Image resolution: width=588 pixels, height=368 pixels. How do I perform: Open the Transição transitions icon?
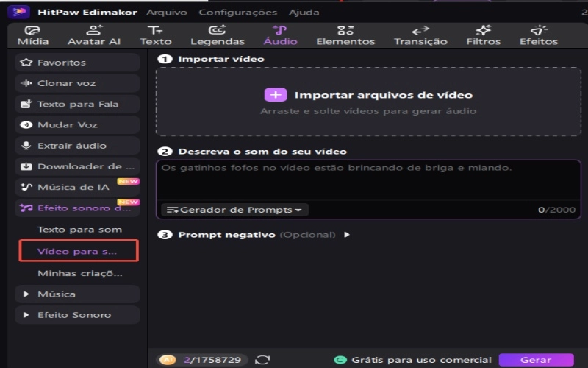point(420,30)
